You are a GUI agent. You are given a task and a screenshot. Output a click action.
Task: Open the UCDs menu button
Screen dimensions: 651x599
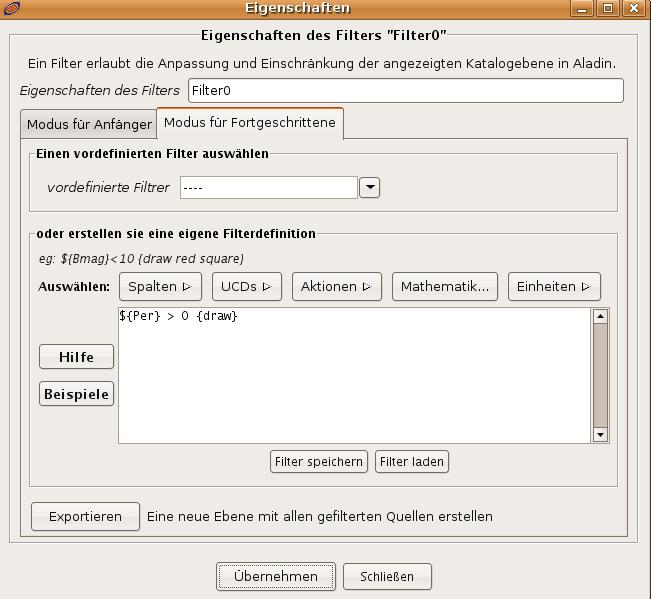(x=246, y=286)
